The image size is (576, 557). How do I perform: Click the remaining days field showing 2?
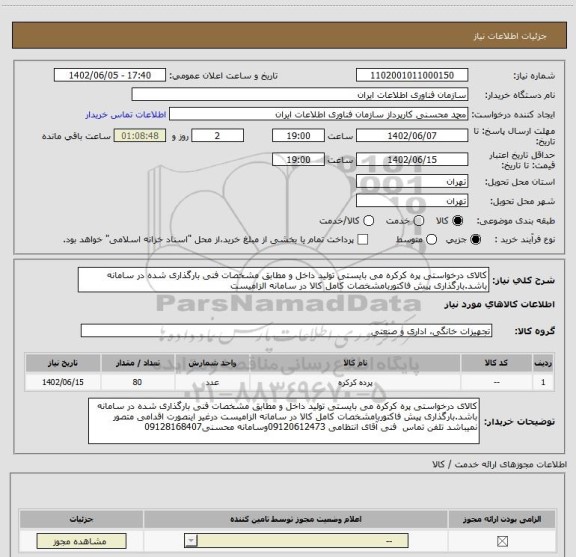[x=217, y=136]
